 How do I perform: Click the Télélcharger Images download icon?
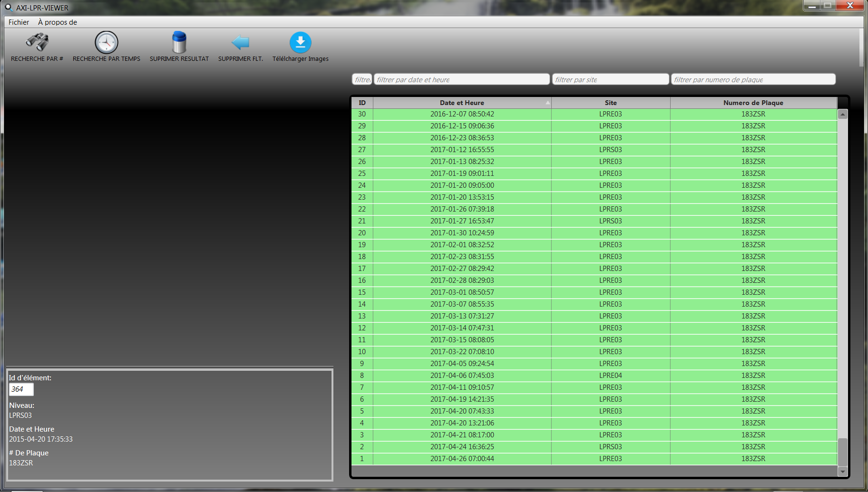pos(301,43)
